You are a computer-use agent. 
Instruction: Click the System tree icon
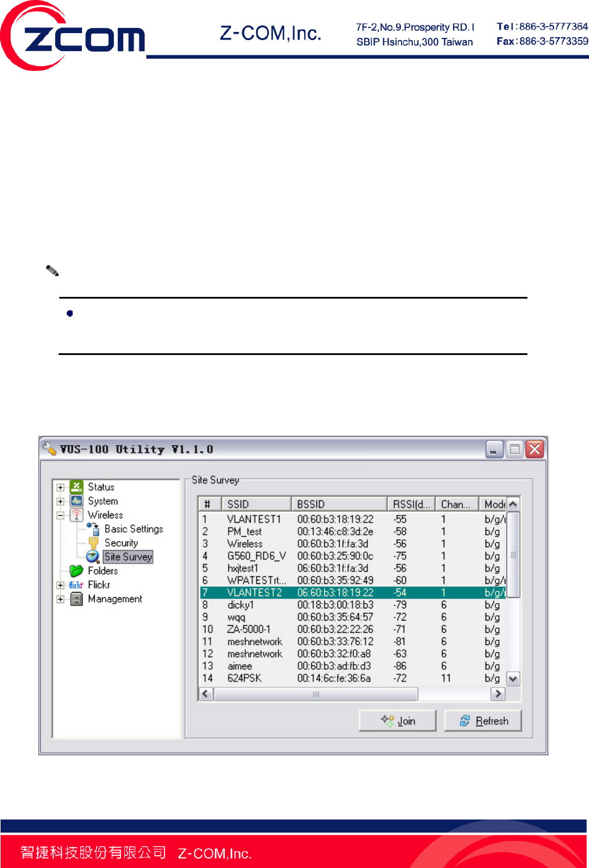point(77,501)
